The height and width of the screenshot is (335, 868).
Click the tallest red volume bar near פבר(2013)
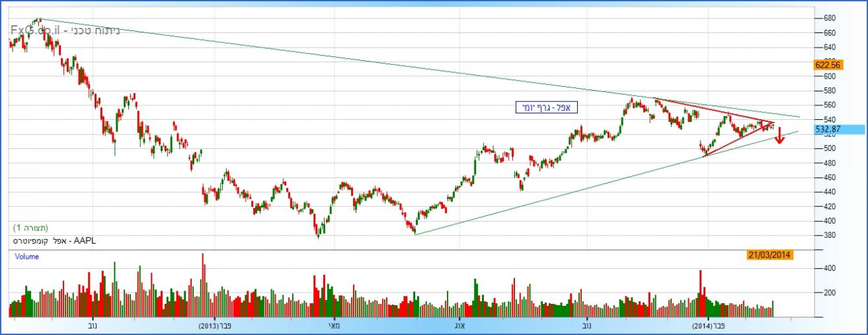pyautogui.click(x=203, y=285)
